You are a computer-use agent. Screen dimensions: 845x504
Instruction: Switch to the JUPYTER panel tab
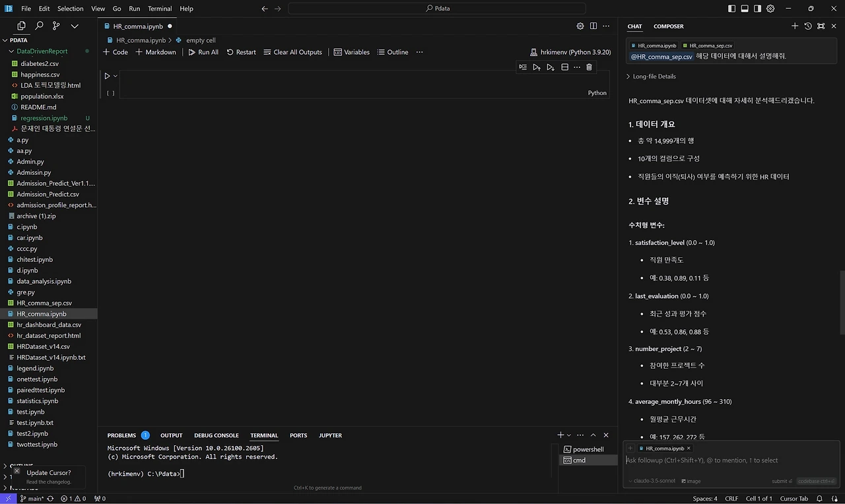(x=330, y=435)
